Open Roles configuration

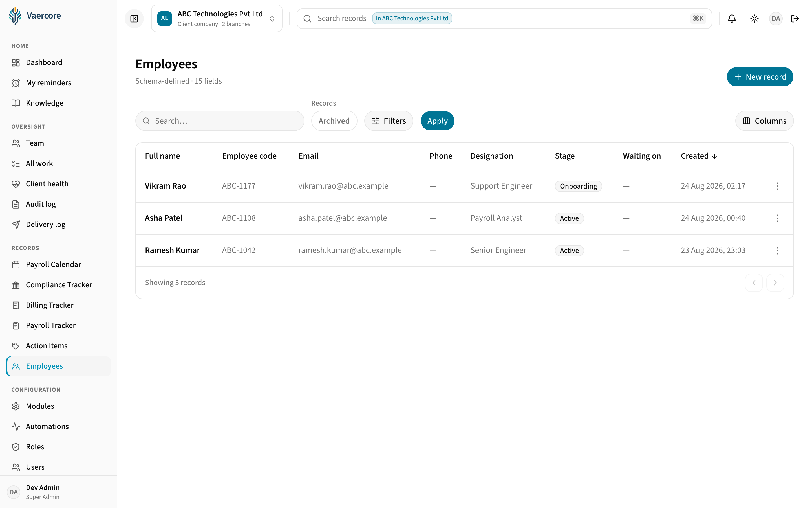58,447
